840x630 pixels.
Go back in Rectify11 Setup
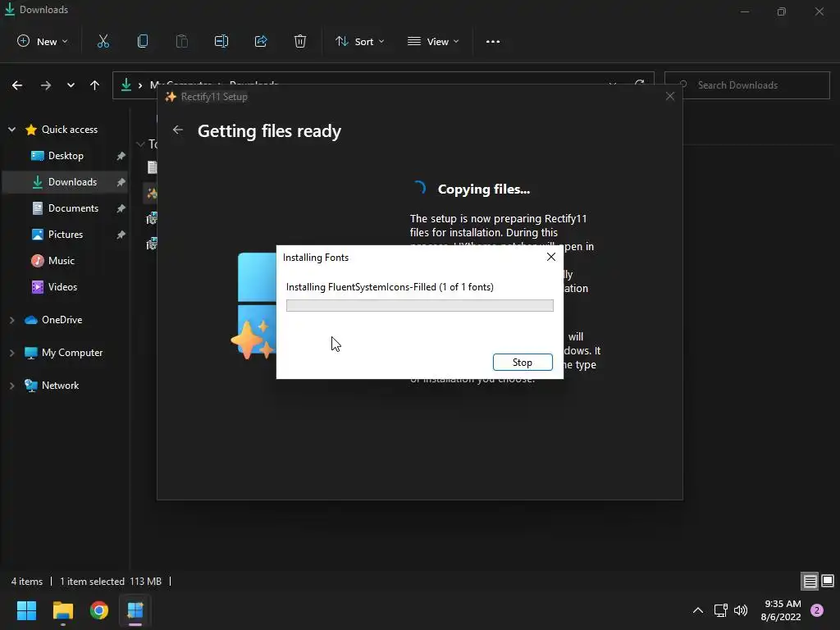(178, 130)
